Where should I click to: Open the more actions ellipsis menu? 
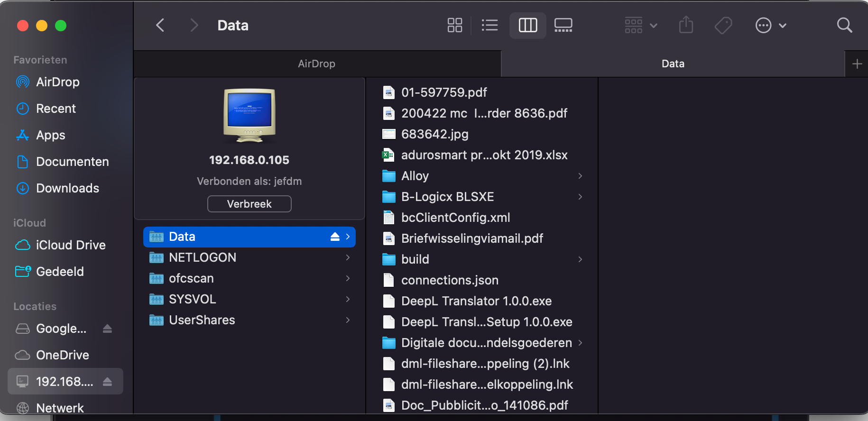tap(770, 25)
